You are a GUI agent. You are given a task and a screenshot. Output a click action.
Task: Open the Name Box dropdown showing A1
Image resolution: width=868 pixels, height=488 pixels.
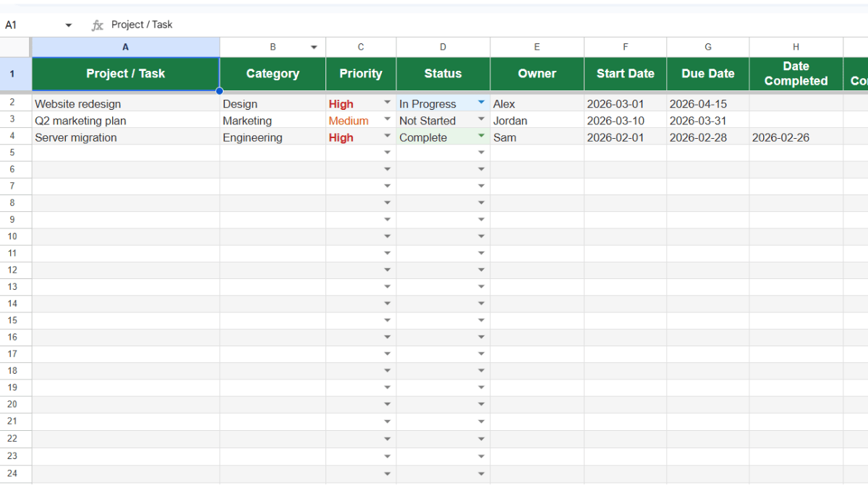click(69, 25)
